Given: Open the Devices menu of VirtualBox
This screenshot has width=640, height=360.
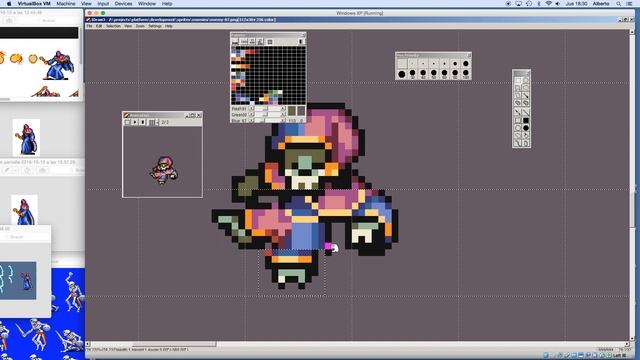Looking at the screenshot, I should (x=123, y=3).
